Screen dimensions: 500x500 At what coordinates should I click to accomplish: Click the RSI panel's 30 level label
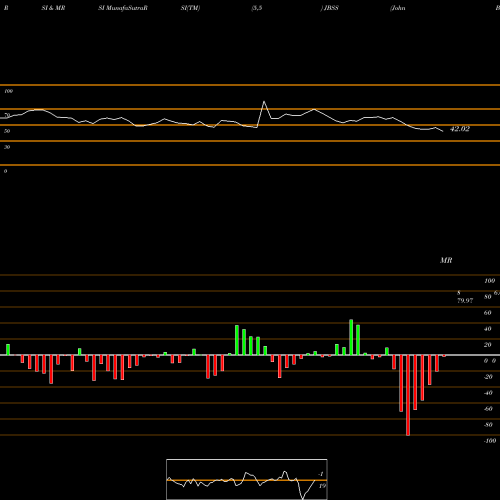point(7,147)
